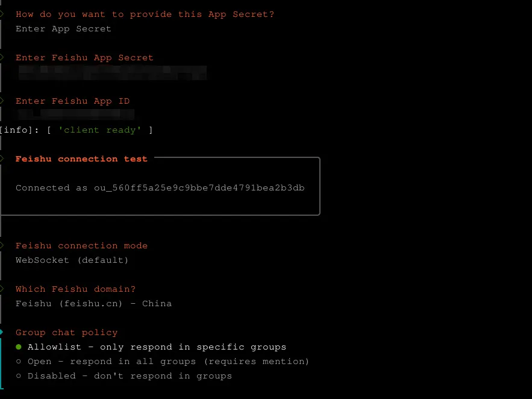The width and height of the screenshot is (532, 399).
Task: Select Allowlist group chat policy option
Action: tap(151, 347)
